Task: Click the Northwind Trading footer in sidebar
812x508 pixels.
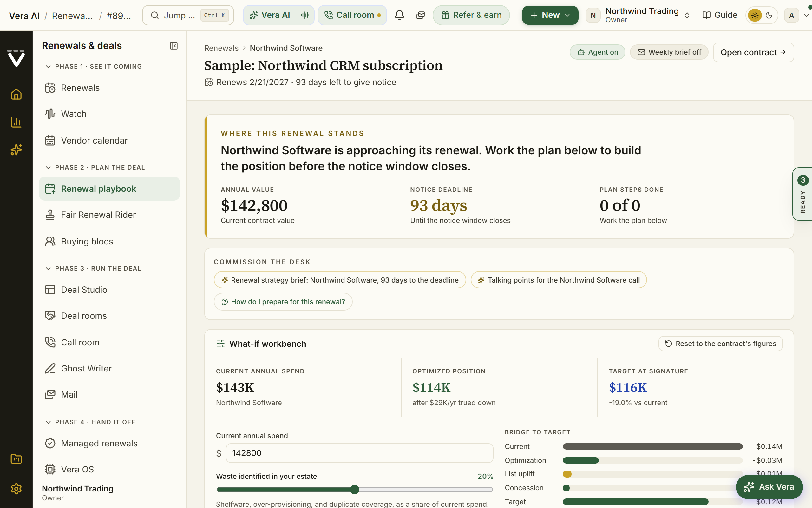Action: [x=109, y=493]
